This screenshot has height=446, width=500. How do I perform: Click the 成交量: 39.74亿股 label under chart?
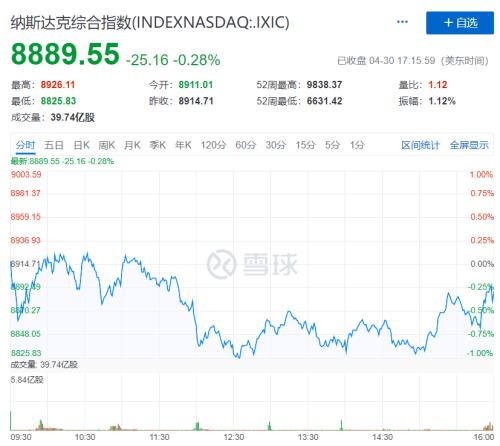(x=44, y=364)
